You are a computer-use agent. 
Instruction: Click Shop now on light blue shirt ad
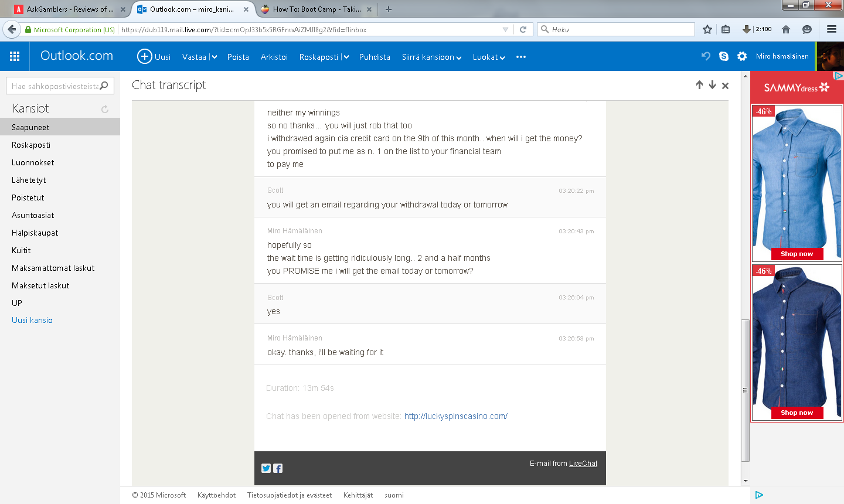coord(797,254)
